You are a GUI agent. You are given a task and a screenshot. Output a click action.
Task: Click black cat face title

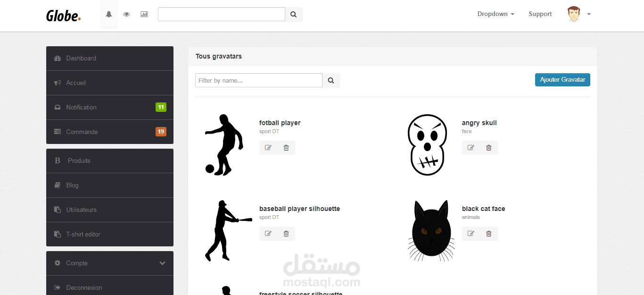[484, 209]
